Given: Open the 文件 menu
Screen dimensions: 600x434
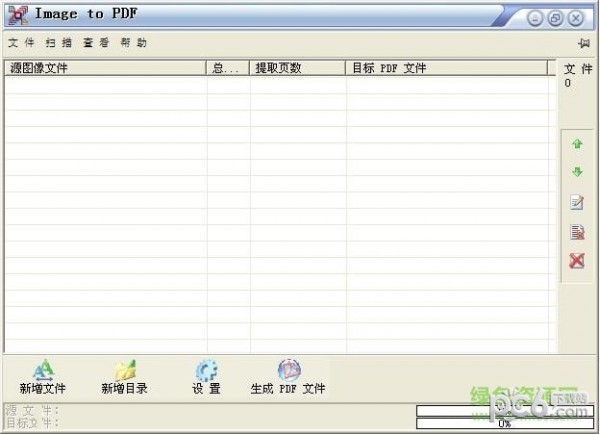Looking at the screenshot, I should tap(21, 42).
